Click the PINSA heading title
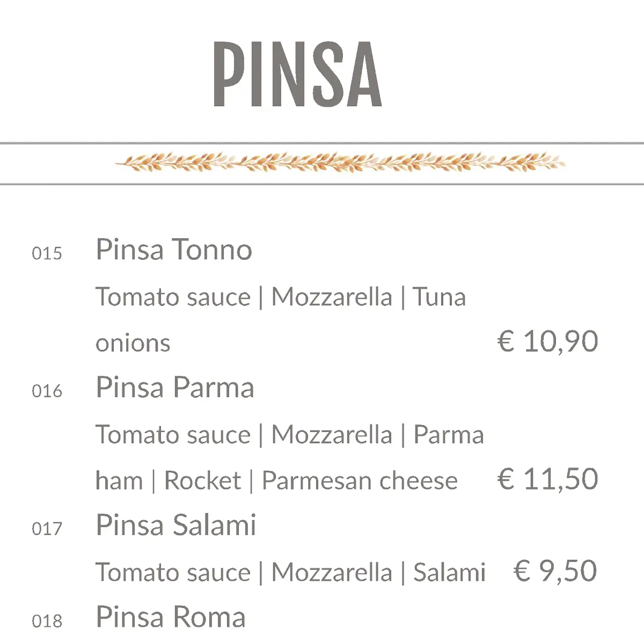Viewport: 644px width, 644px height. tap(297, 74)
